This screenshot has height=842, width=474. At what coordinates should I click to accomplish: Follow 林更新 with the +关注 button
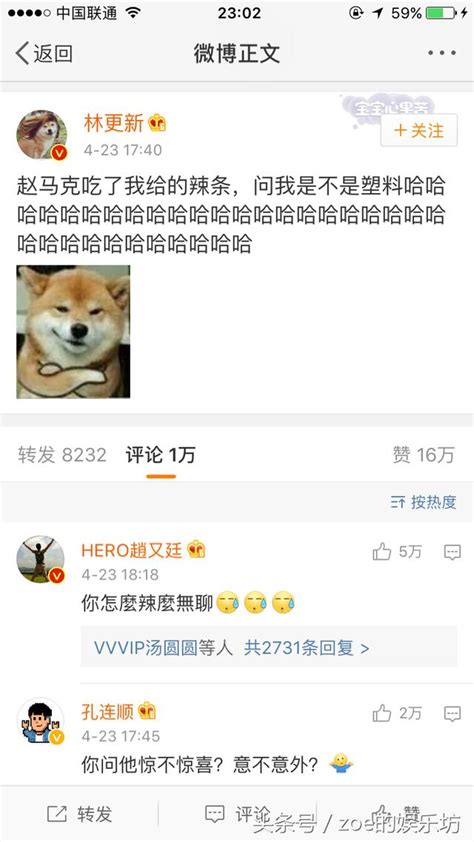[419, 130]
